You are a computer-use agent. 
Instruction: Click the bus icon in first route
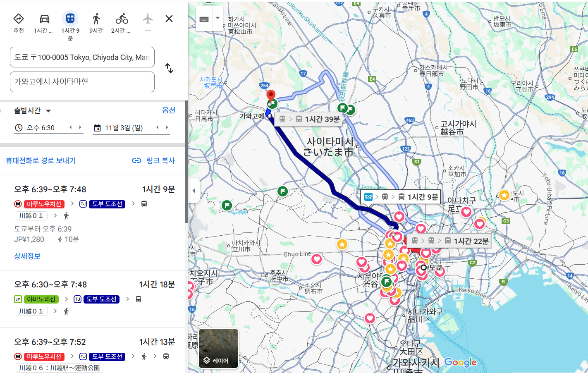(144, 204)
